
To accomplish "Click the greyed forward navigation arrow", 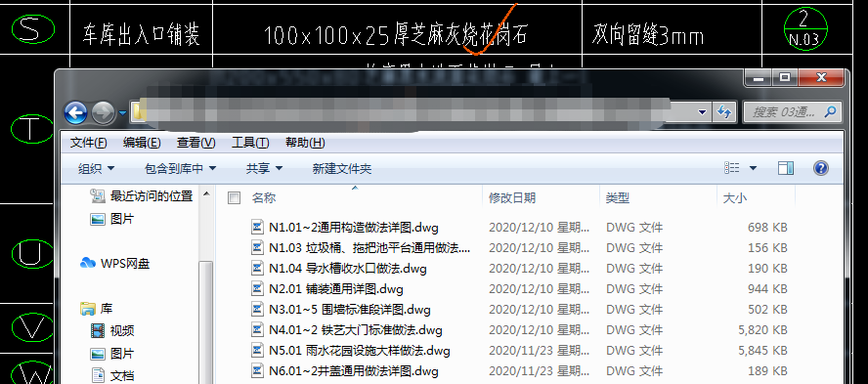I will (x=103, y=113).
